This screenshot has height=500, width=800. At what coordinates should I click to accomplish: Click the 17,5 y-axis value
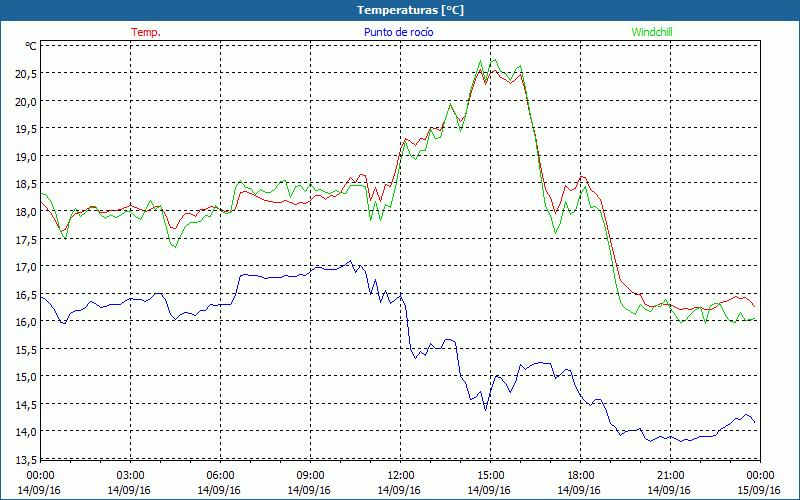coord(26,239)
